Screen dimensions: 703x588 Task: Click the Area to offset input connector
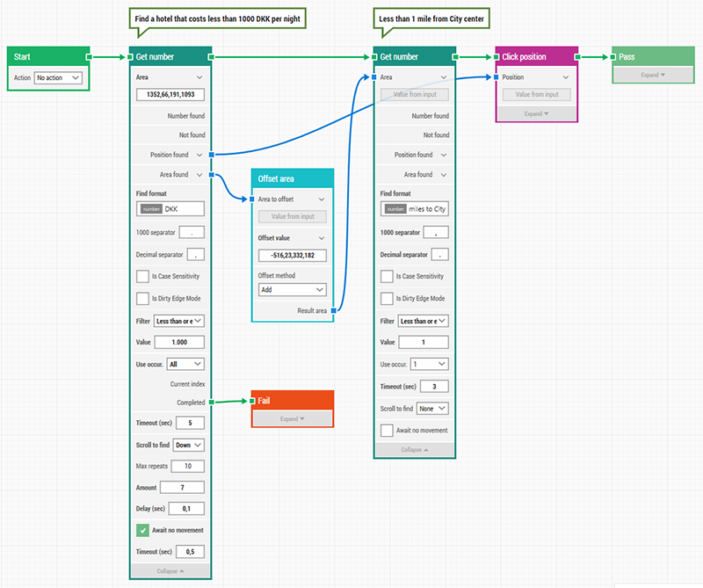click(x=252, y=200)
